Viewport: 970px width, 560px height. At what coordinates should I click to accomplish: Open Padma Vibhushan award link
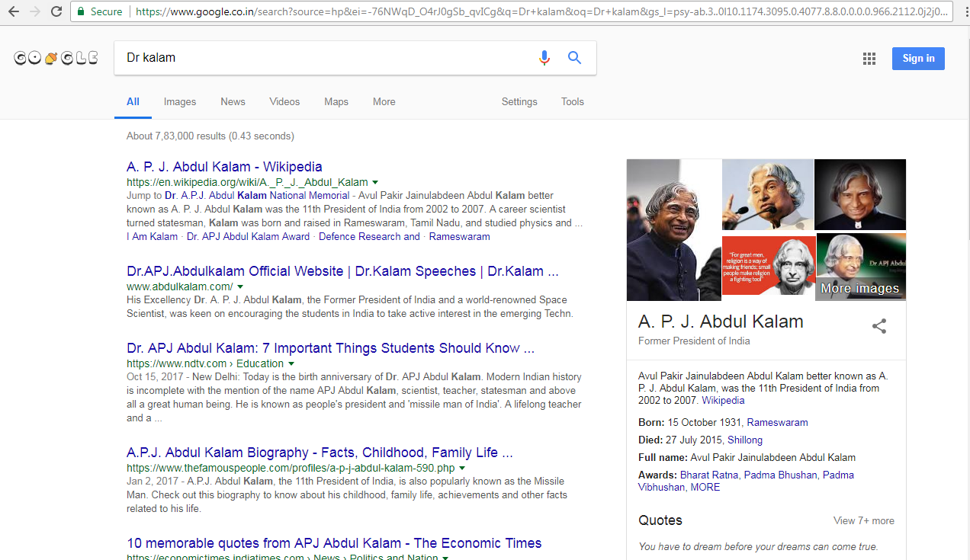coord(746,481)
